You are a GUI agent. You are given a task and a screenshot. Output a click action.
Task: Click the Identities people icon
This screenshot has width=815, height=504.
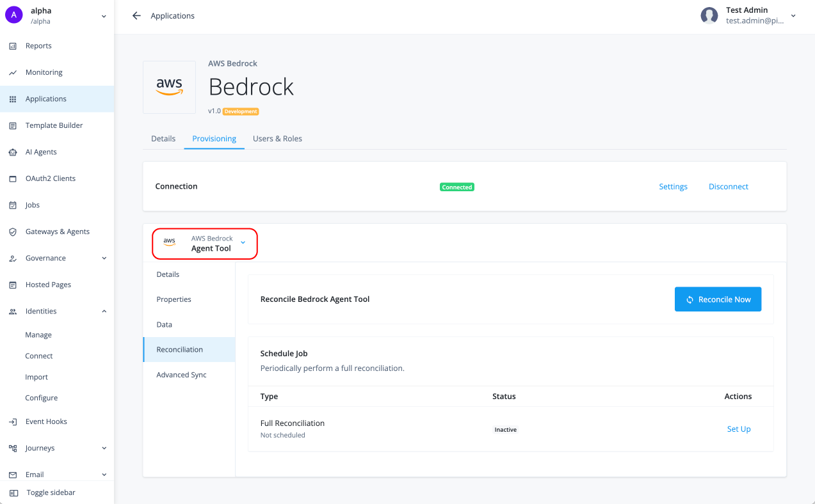coord(13,311)
